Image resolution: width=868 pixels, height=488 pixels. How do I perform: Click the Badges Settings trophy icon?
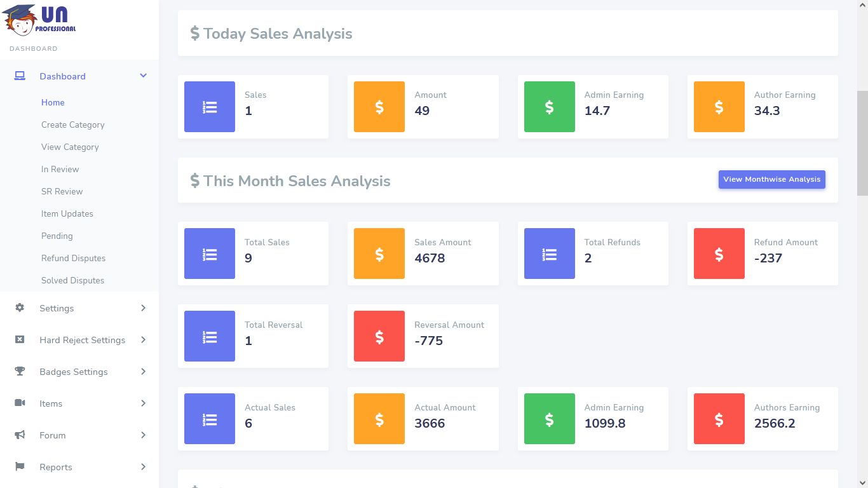click(20, 371)
